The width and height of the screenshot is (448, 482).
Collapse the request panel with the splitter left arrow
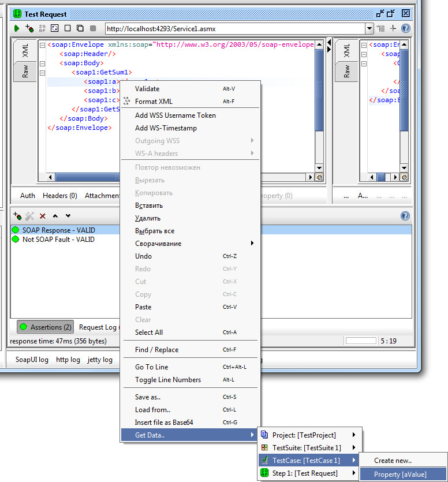point(329,42)
